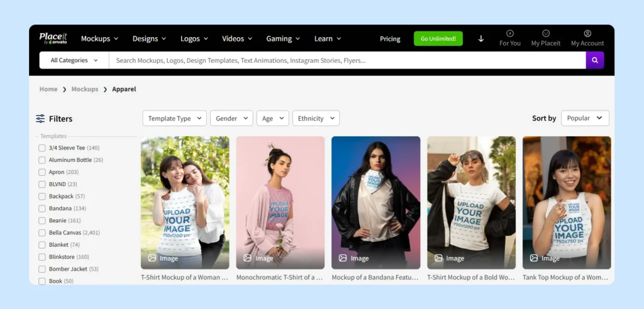Open the Sort by Popular dropdown
Viewport: 644px width, 309px height.
tap(584, 118)
